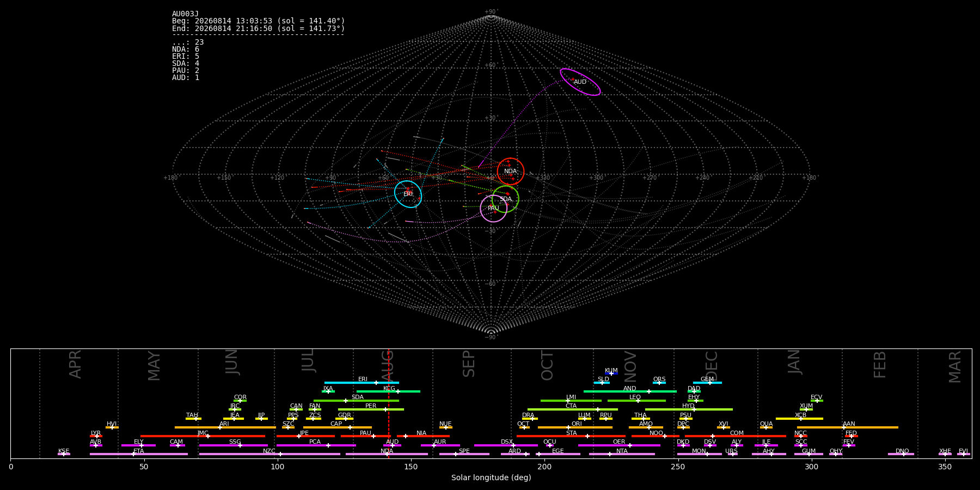Click the DNO shower bar in timeline
The width and height of the screenshot is (980, 490).
(x=901, y=454)
